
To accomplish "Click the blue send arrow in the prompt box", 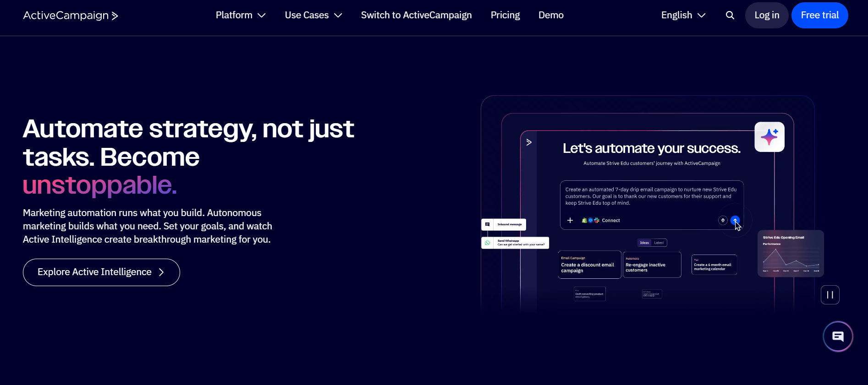I will (735, 220).
